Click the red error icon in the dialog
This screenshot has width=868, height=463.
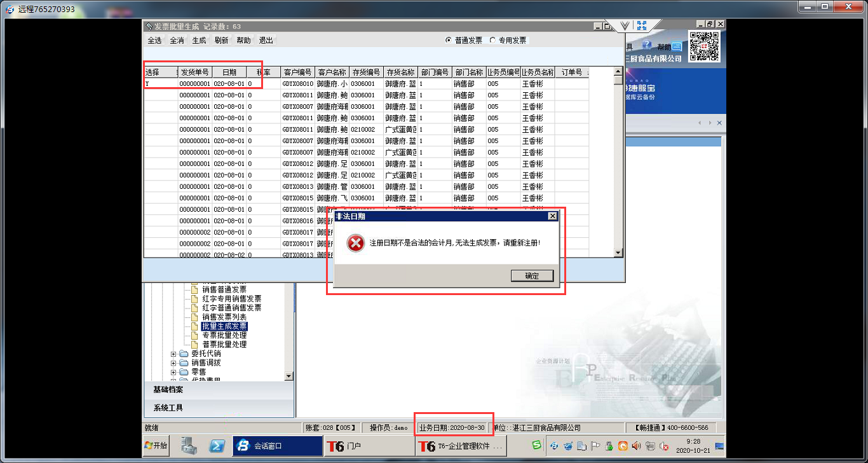(x=356, y=243)
